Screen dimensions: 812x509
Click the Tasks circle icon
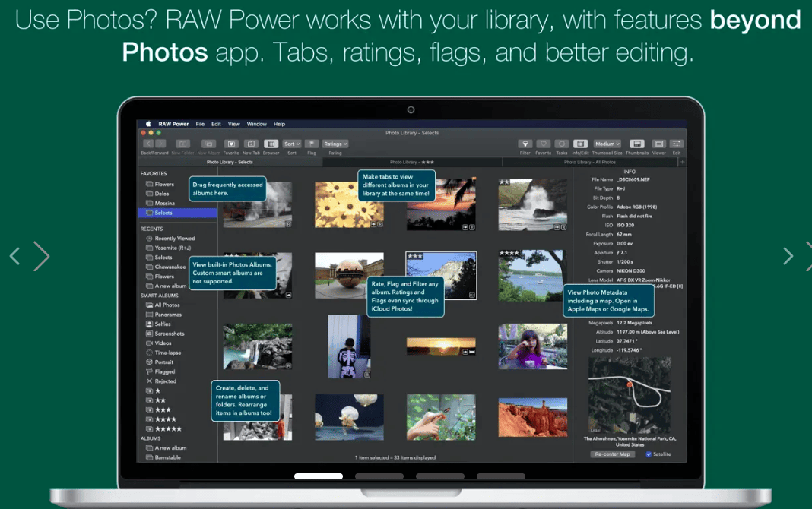coord(562,144)
